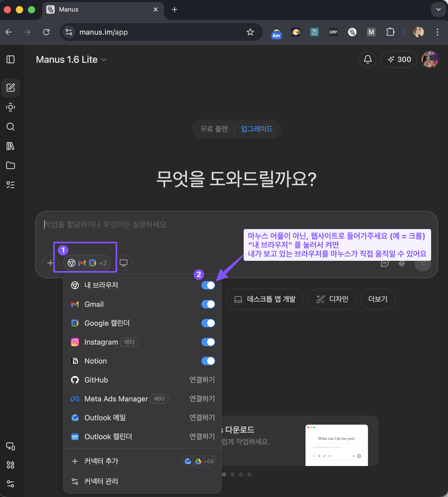Image resolution: width=448 pixels, height=497 pixels.
Task: Click the plus icon to attach files
Action: point(50,263)
